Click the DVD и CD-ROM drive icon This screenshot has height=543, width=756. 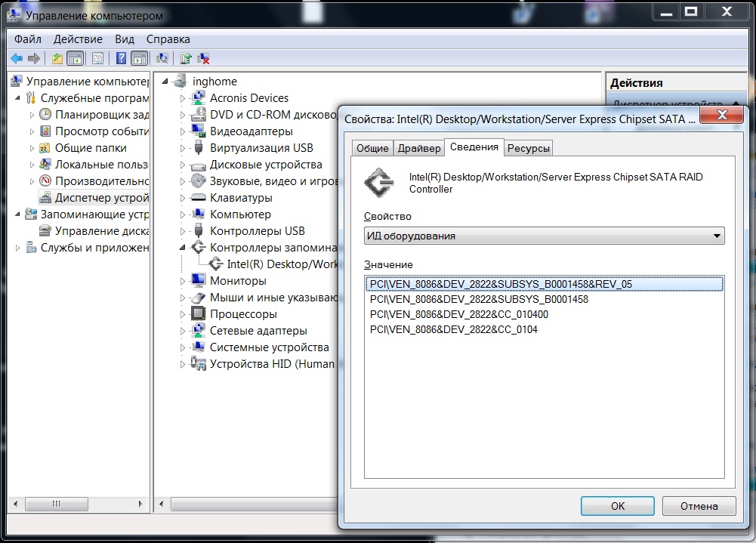pyautogui.click(x=198, y=115)
